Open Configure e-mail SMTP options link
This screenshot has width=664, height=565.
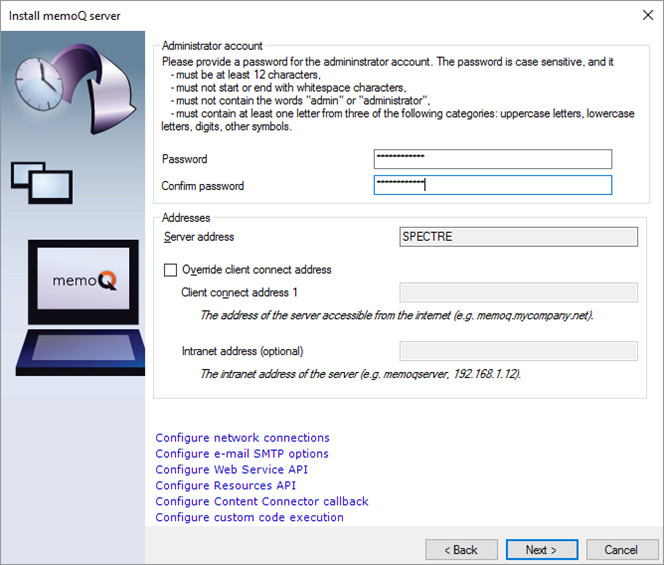pos(242,454)
